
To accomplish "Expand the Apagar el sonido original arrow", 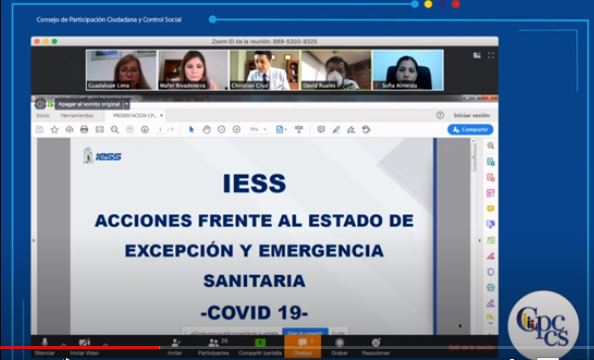I will (x=127, y=104).
